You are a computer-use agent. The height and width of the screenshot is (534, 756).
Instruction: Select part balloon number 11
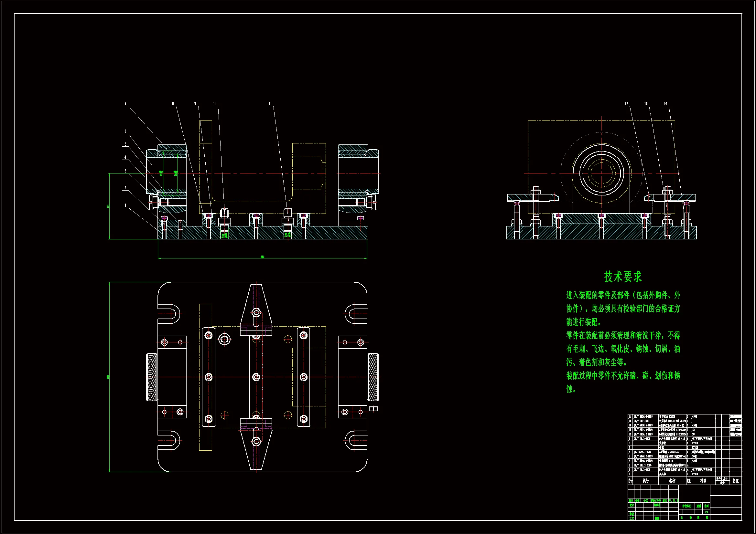270,104
